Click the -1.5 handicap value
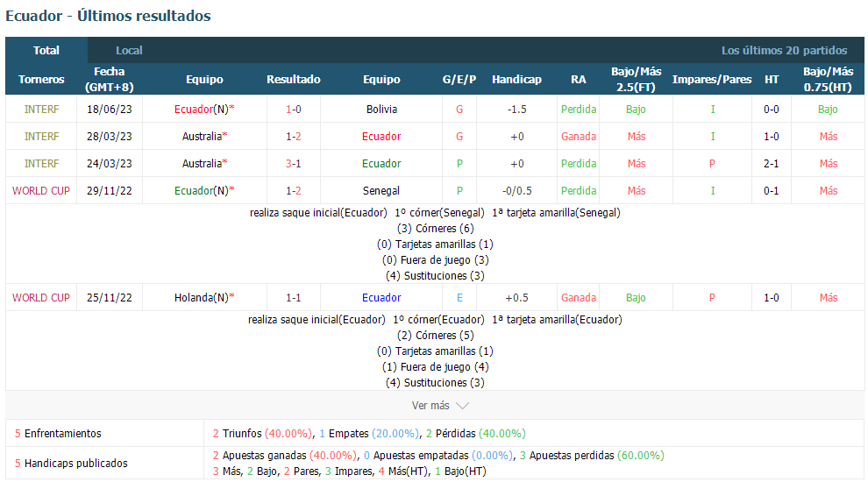Screen dimensions: 868x482 516,109
